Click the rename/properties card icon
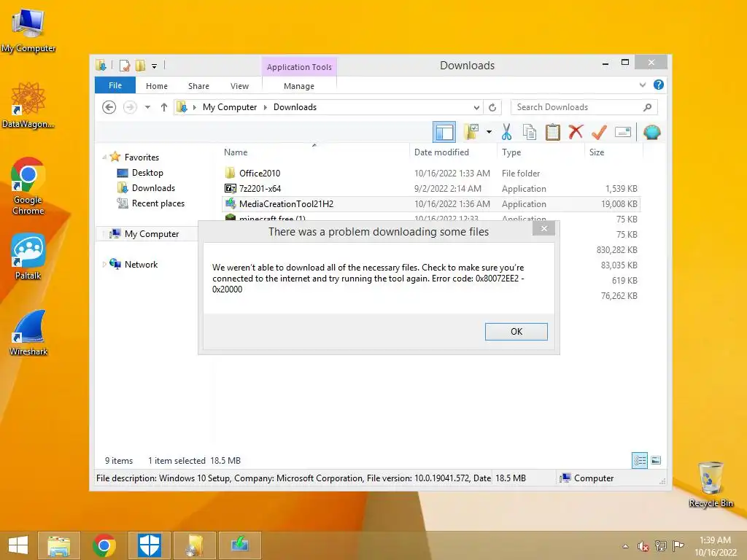The height and width of the screenshot is (560, 747). 623,132
